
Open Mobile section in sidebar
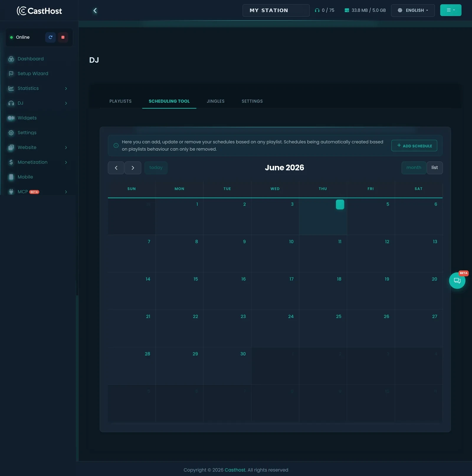coord(25,177)
